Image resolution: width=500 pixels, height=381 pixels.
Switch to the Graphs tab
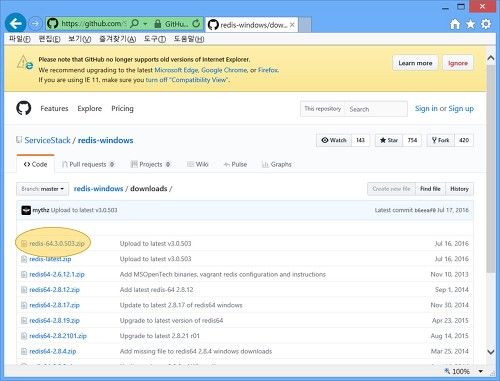[277, 164]
